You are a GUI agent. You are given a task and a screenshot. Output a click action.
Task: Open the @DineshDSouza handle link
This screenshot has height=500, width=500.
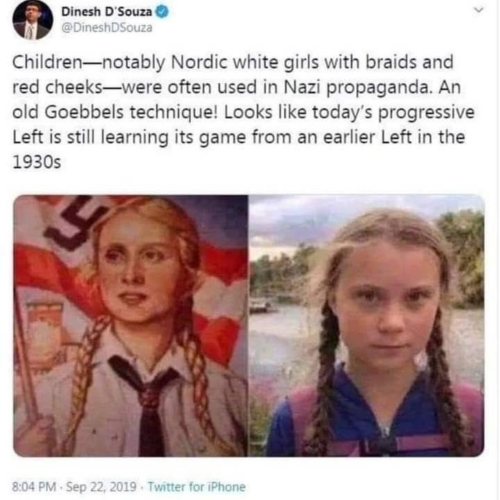[107, 28]
